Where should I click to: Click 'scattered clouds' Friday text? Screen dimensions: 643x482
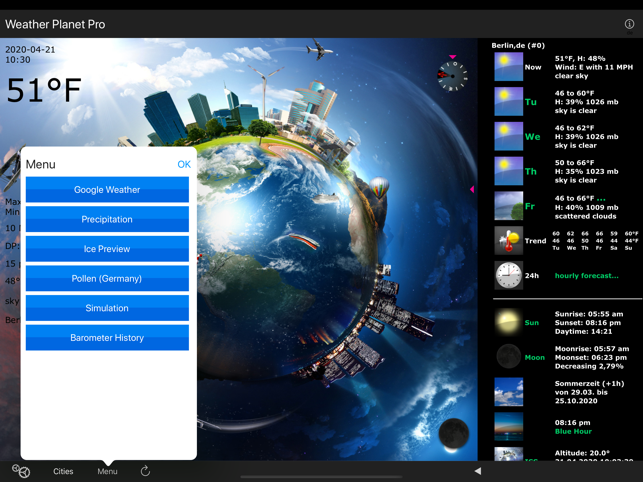[585, 216]
